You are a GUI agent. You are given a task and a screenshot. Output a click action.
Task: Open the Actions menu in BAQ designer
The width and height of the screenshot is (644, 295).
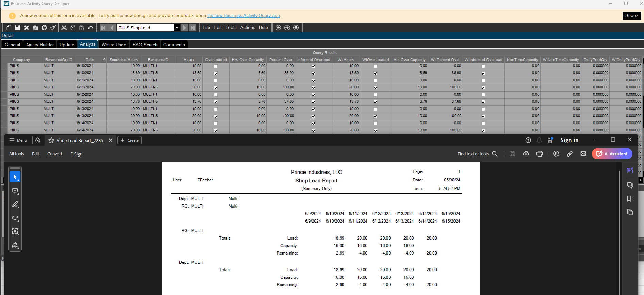pyautogui.click(x=247, y=28)
